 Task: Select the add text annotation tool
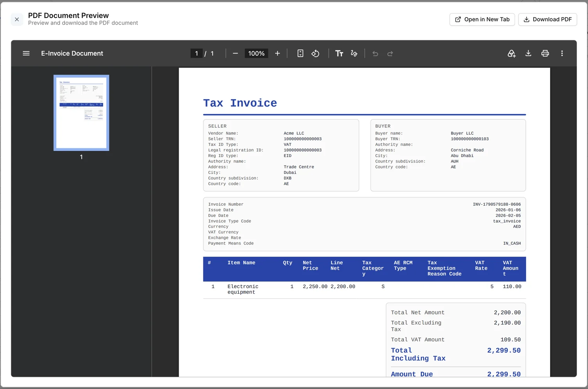(339, 54)
